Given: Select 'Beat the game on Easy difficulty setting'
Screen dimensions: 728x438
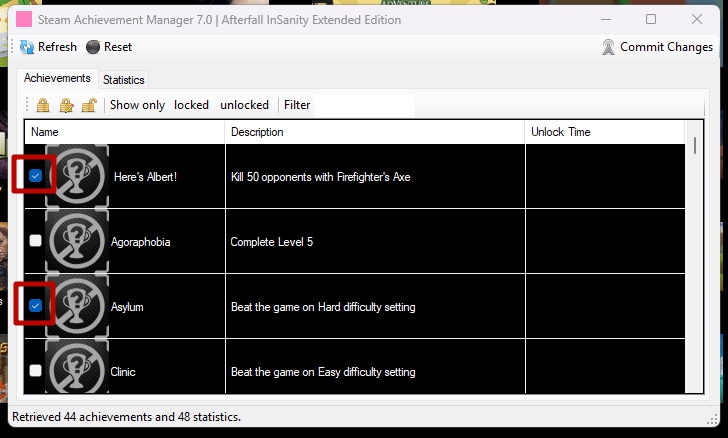Looking at the screenshot, I should tap(323, 372).
